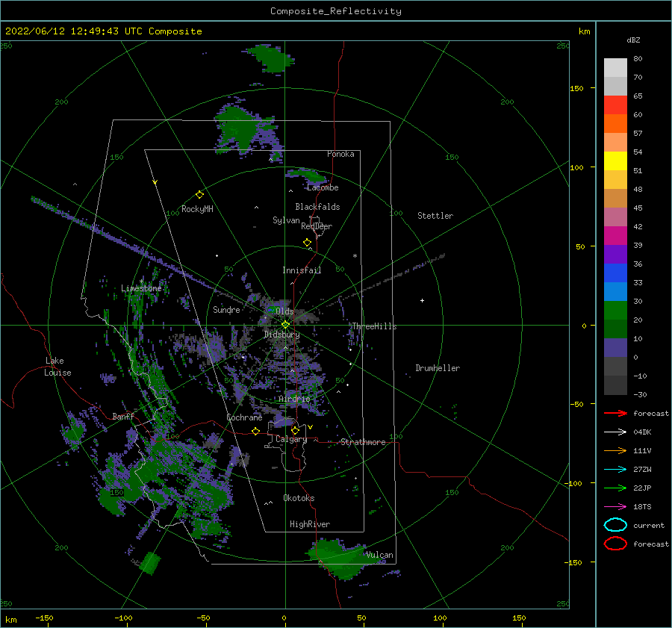This screenshot has height=628, width=672.
Task: Click the Ponoka city label
Action: coord(340,154)
